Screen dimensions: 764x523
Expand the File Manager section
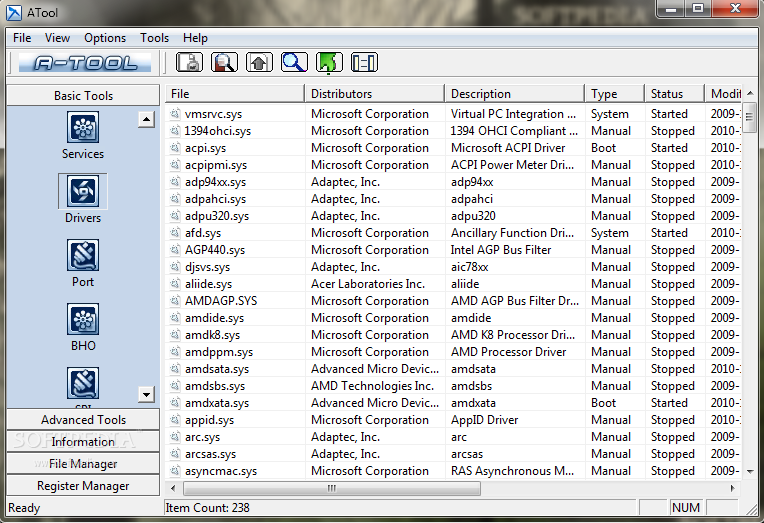pos(83,464)
